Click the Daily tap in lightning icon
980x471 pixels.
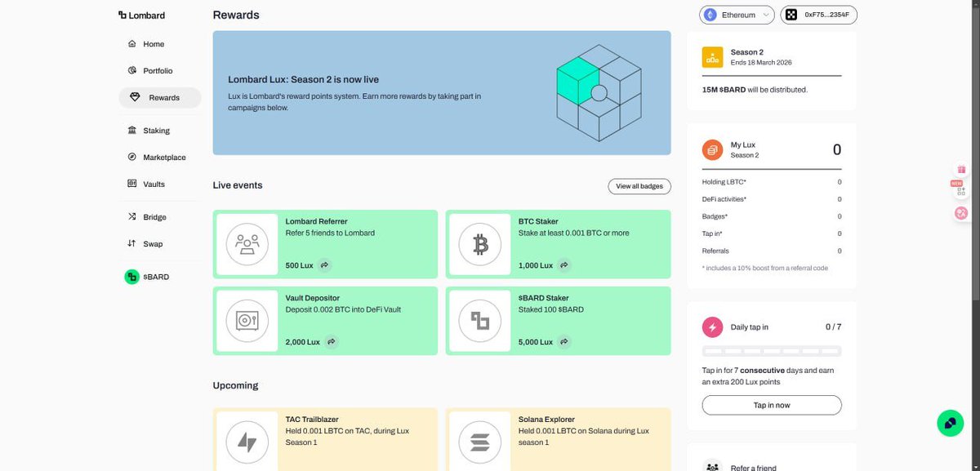[713, 327]
